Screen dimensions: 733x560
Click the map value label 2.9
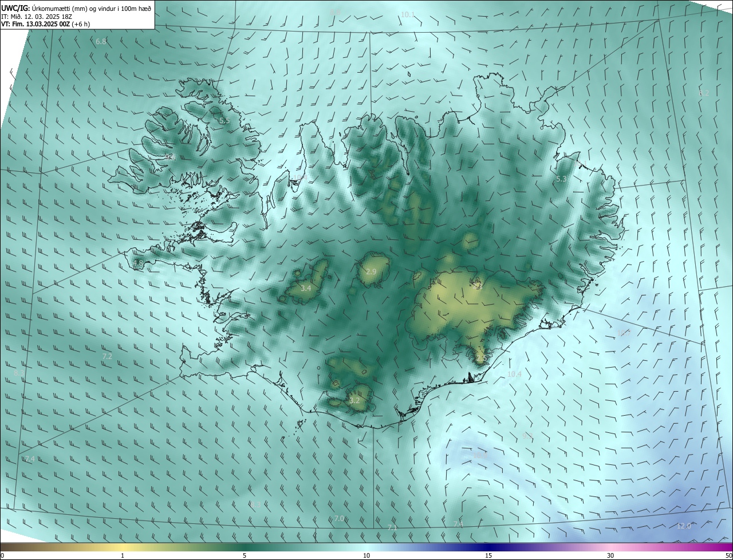[x=371, y=271]
